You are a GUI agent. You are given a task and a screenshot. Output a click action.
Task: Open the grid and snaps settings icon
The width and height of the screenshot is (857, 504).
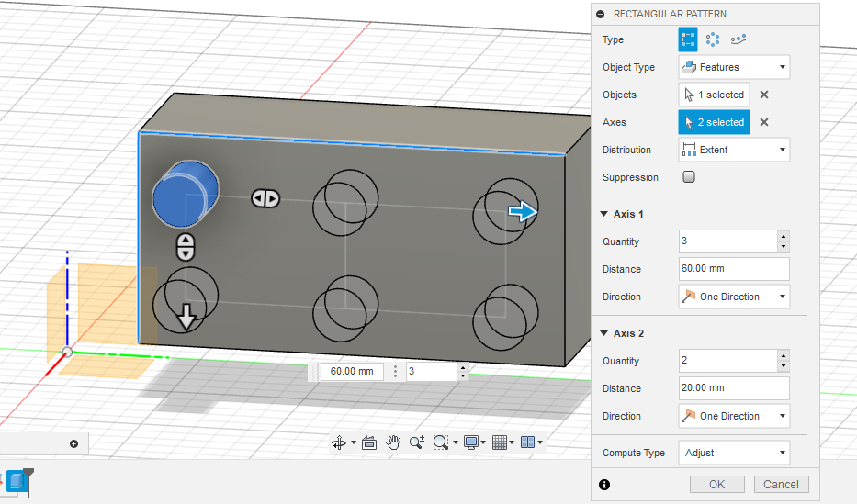[500, 442]
